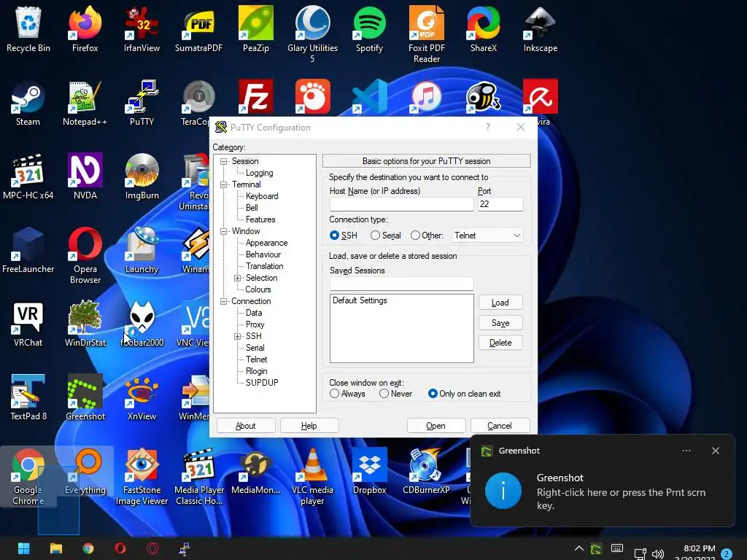Open IrfanView desktop shortcut
The width and height of the screenshot is (747, 560).
point(142,28)
